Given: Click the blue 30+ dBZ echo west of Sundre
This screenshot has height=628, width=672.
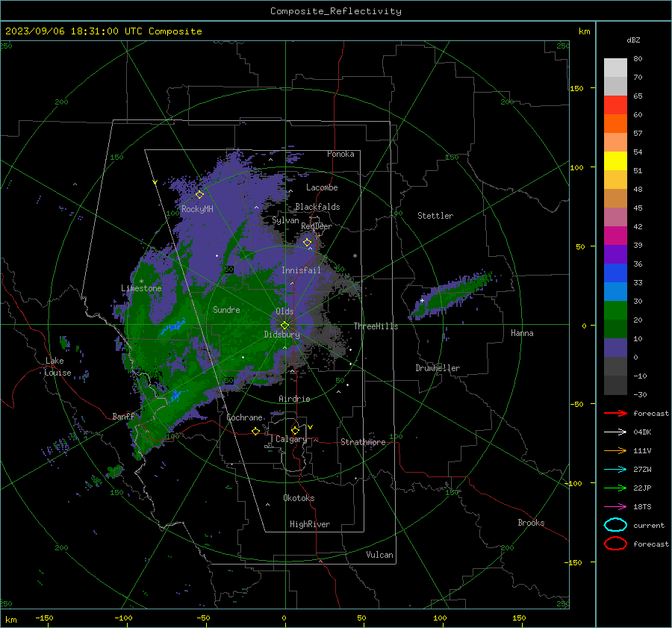Looking at the screenshot, I should coord(175,326).
